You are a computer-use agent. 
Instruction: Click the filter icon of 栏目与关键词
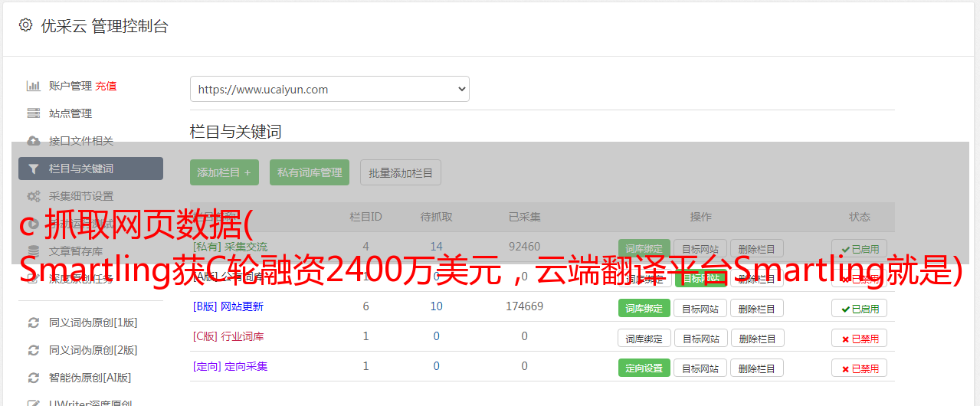(x=33, y=169)
